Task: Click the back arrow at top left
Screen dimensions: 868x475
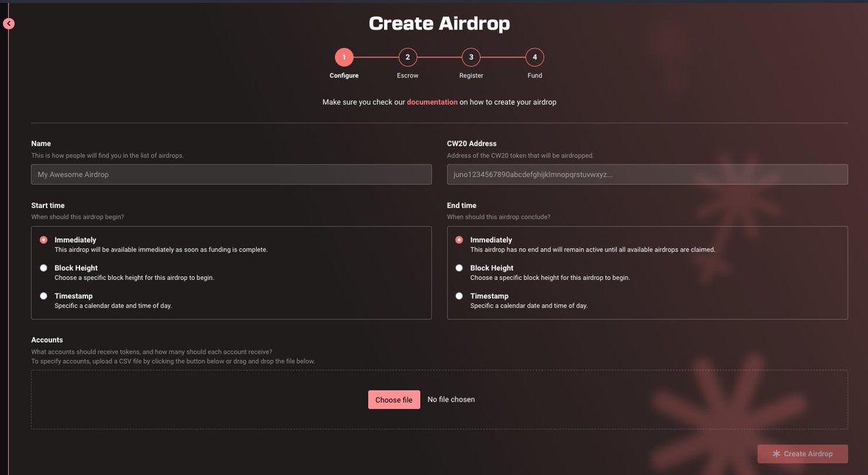Action: 9,22
